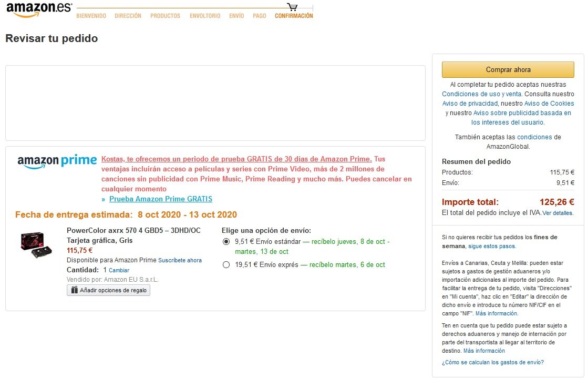588x379 pixels.
Task: Select the 19,51 € Envío exprés option
Action: coord(226,265)
